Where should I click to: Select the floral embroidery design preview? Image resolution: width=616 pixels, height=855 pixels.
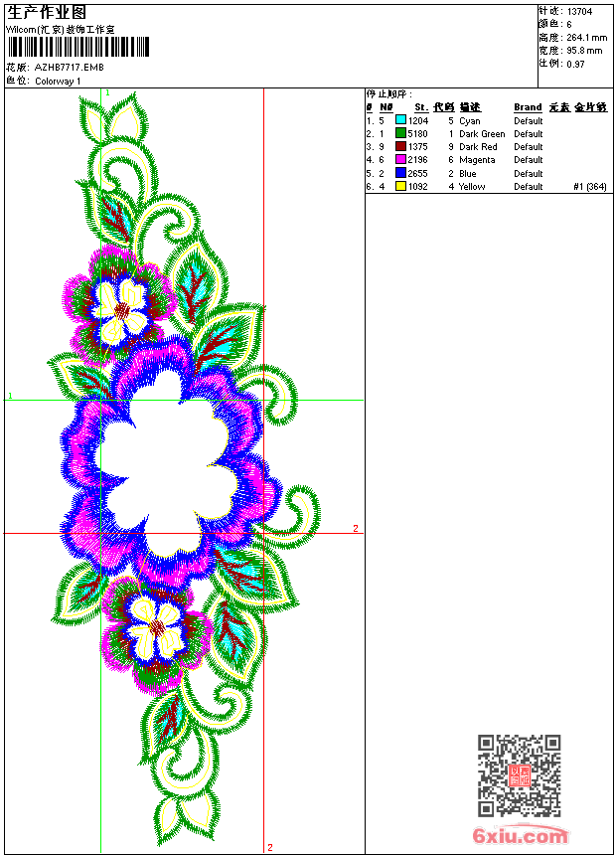pyautogui.click(x=185, y=467)
